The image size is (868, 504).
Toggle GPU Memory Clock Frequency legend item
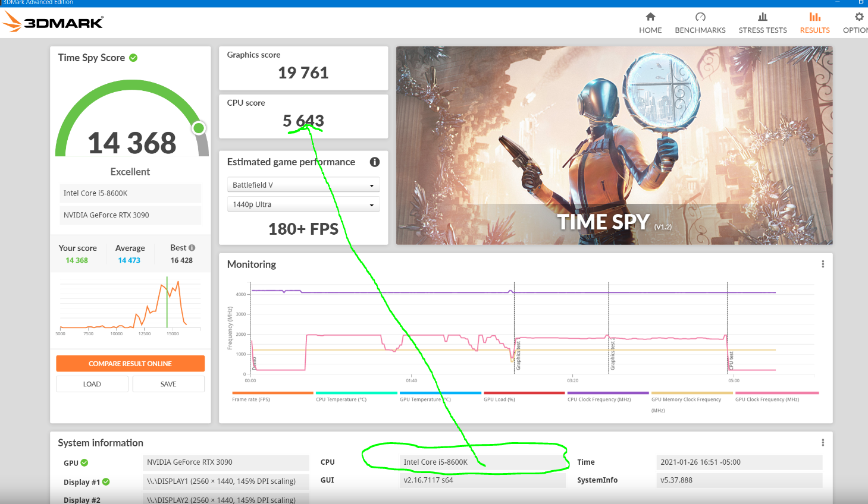point(692,401)
